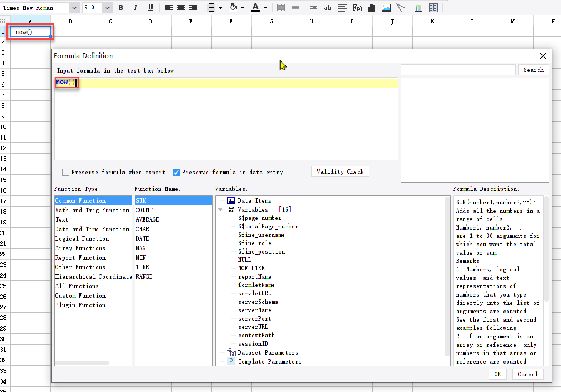Select the bias line drawing tool
Viewport: 561px width, 392px height.
click(x=400, y=8)
